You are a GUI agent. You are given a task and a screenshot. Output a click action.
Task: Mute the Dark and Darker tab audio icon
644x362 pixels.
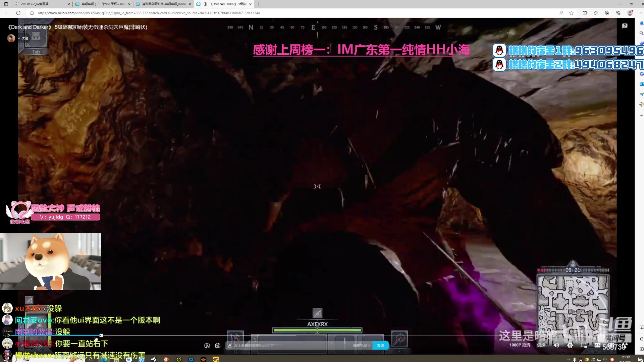pyautogui.click(x=205, y=4)
